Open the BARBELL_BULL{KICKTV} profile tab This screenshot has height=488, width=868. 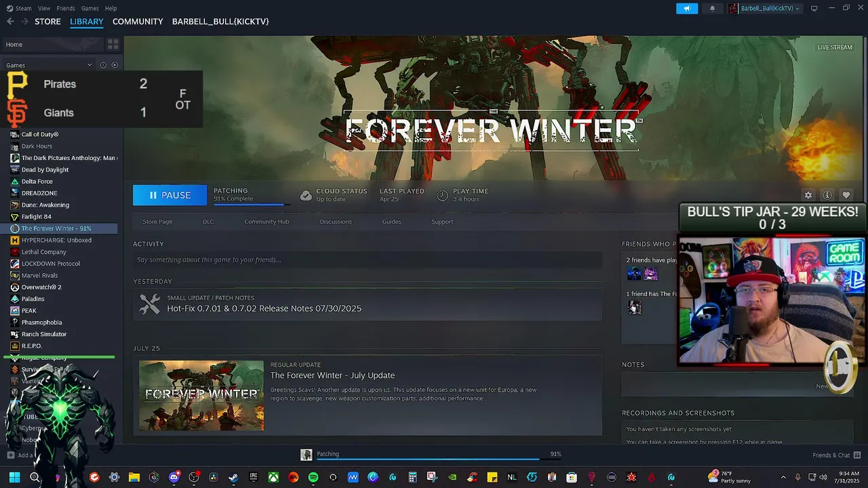[x=220, y=22]
